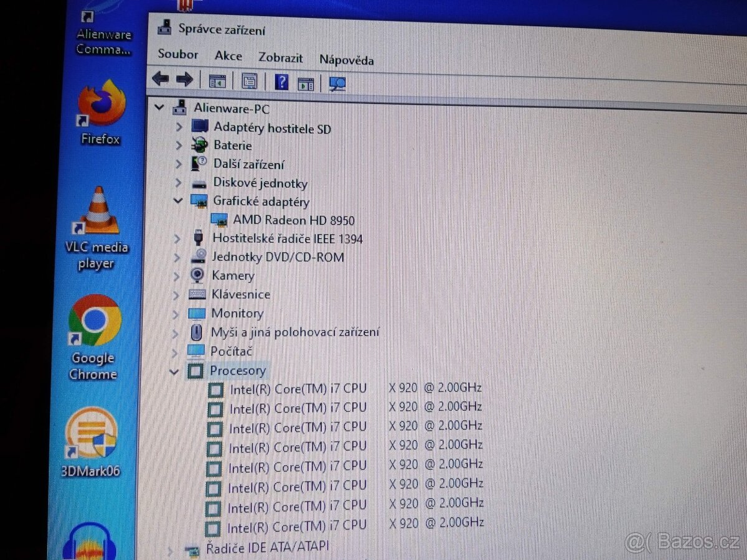Click the Alienware-PC computer icon
This screenshot has height=560, width=747.
180,107
